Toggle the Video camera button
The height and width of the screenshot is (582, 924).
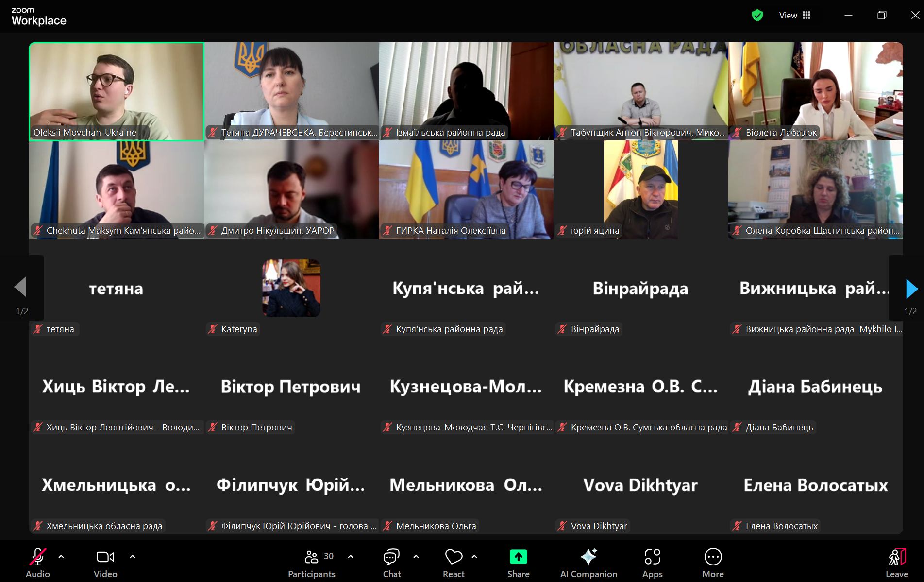tap(105, 563)
